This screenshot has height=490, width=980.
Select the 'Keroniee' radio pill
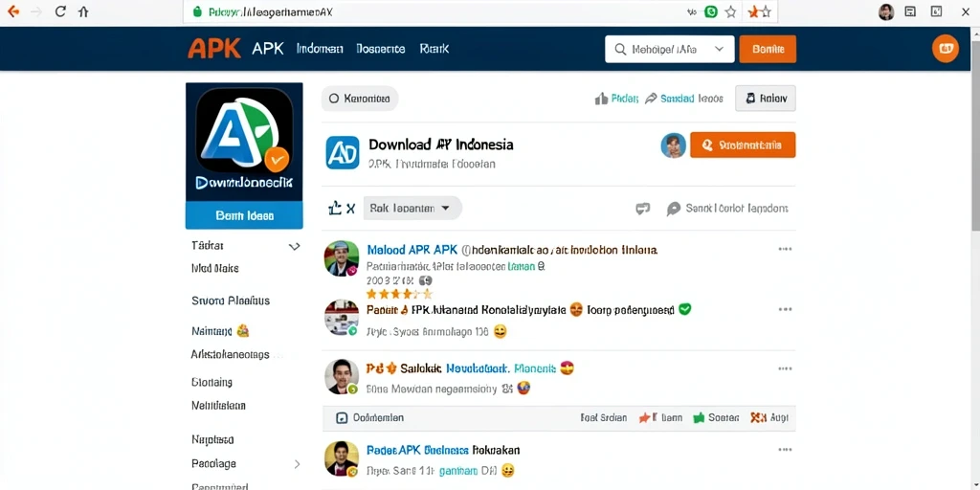[x=360, y=99]
